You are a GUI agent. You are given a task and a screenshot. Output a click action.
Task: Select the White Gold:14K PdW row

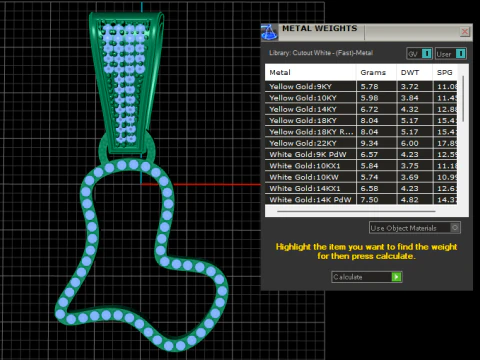(x=361, y=200)
